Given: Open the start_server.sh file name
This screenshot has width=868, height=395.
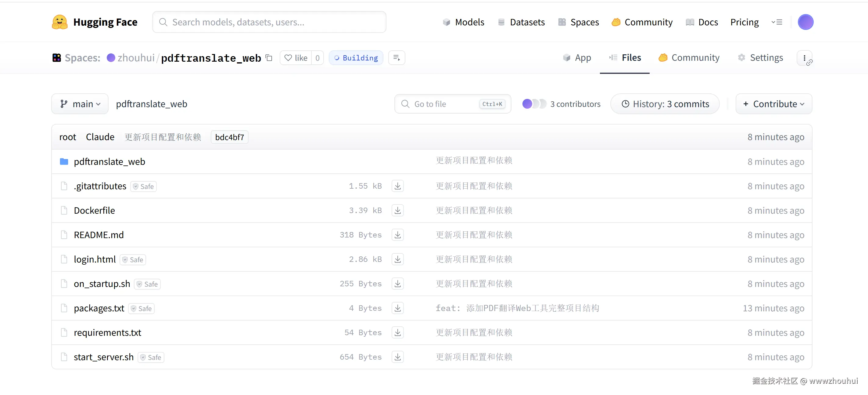Looking at the screenshot, I should [x=104, y=357].
